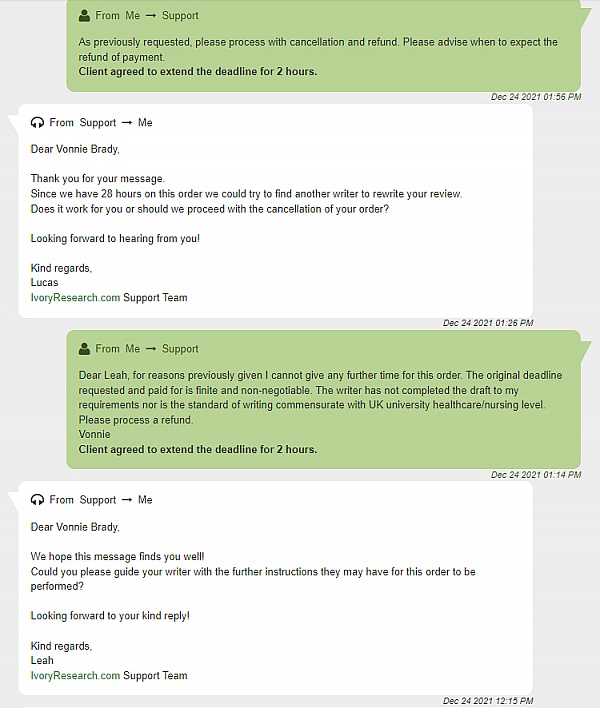The image size is (600, 708).
Task: Click the arrow between Support and Me in Leah's message
Action: coord(127,500)
